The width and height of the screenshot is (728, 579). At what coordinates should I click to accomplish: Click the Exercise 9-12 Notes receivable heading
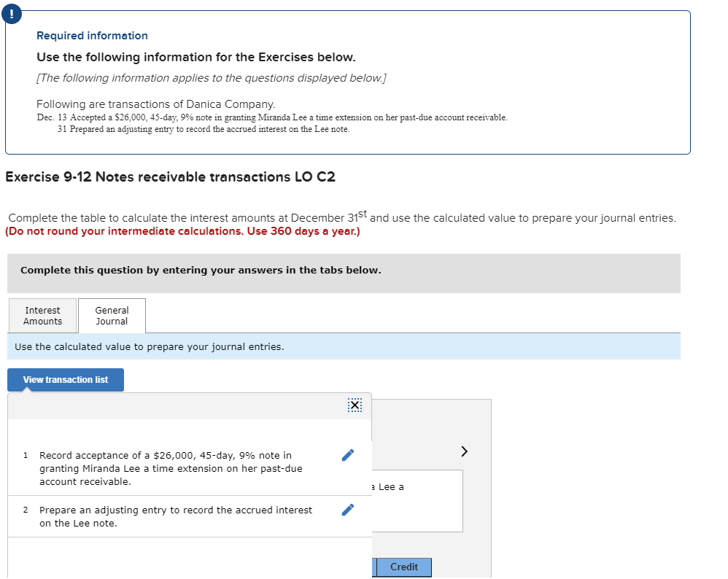(x=171, y=177)
